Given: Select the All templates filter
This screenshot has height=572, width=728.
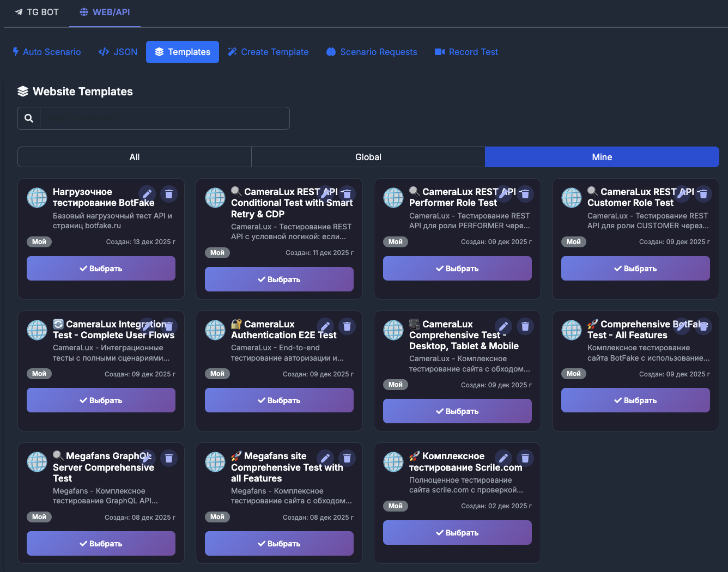Looking at the screenshot, I should click(x=134, y=157).
